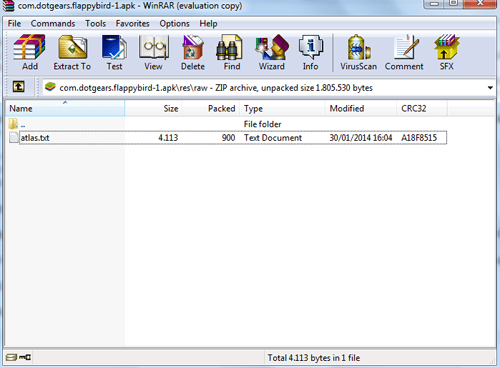Sort by the Size column header

click(x=154, y=108)
